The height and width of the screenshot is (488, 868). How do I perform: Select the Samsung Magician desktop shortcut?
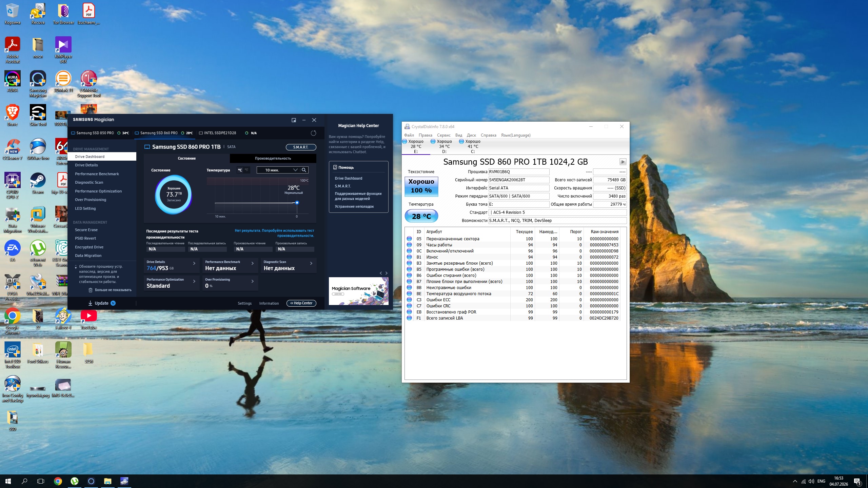38,84
